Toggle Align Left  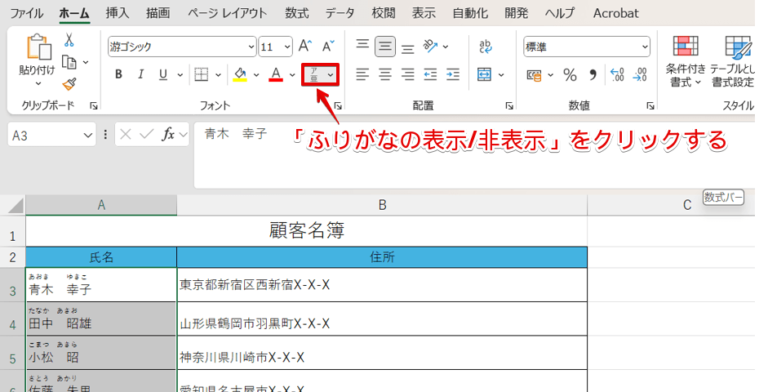(x=362, y=74)
